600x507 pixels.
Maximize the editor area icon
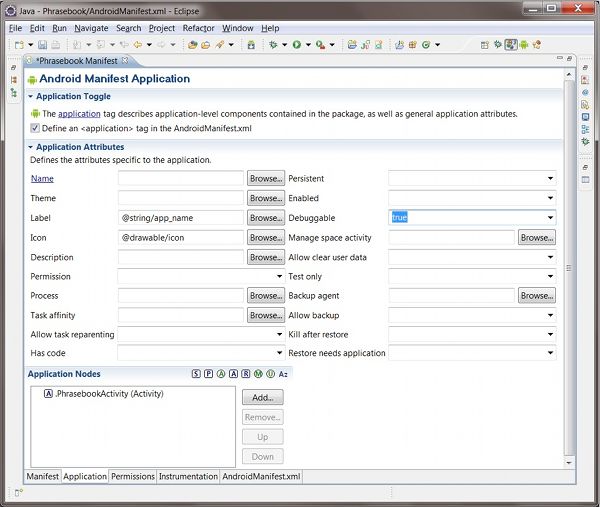tap(570, 58)
